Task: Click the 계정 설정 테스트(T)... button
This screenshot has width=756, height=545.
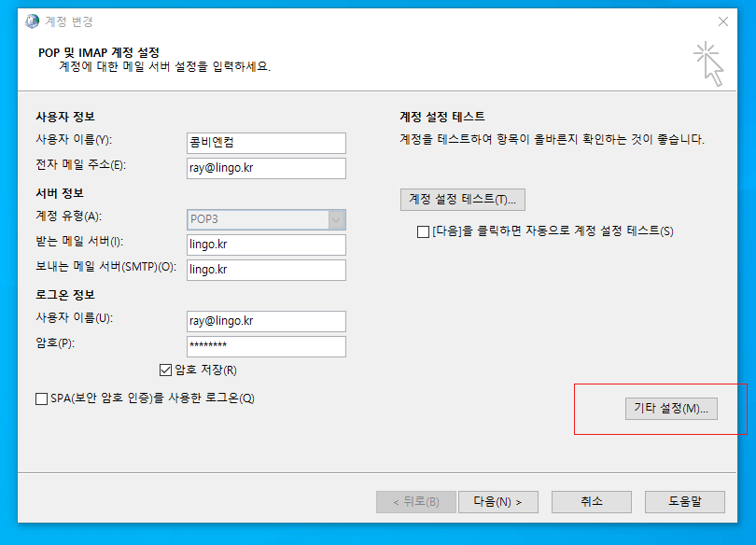Action: [462, 200]
